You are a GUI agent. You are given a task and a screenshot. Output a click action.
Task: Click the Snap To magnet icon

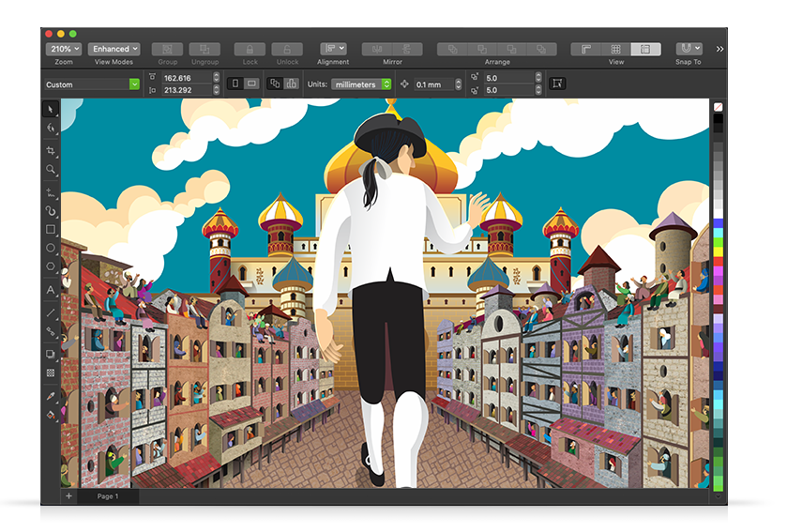click(x=689, y=49)
